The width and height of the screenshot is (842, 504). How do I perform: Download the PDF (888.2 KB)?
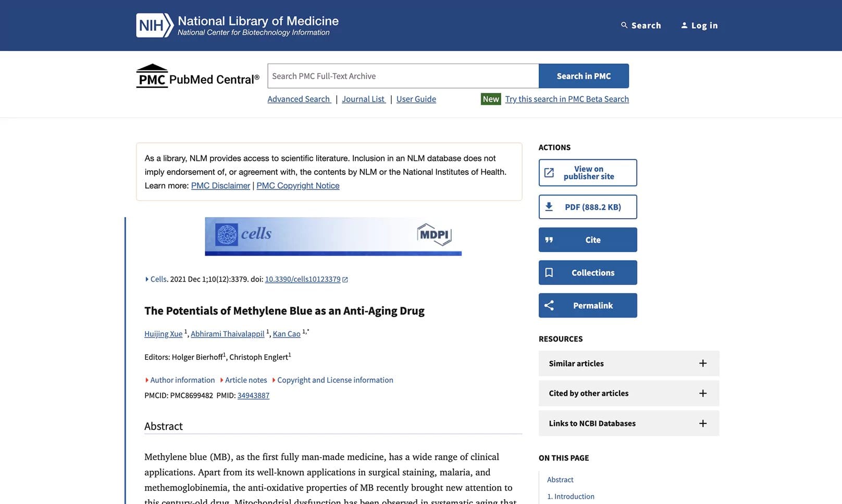tap(587, 207)
